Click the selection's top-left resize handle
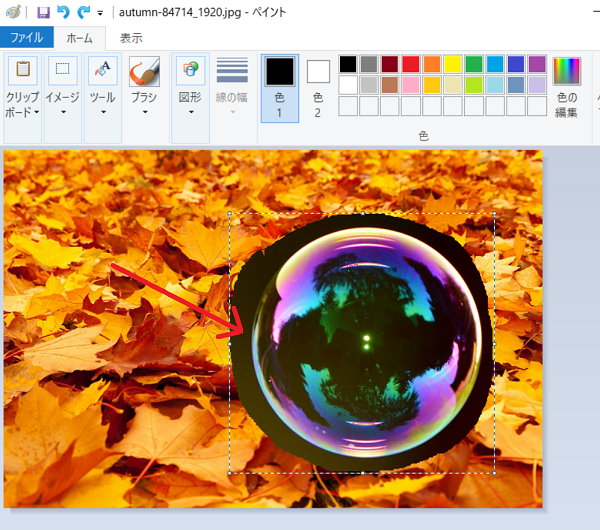The height and width of the screenshot is (530, 600). pyautogui.click(x=230, y=214)
